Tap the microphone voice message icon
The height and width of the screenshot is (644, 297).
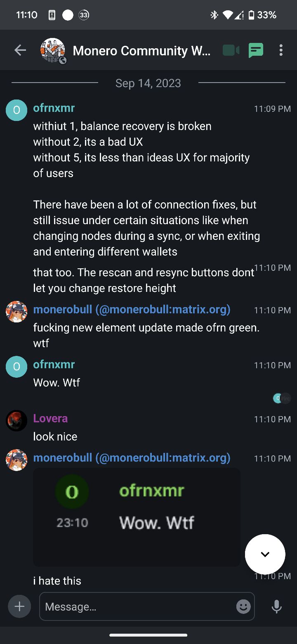tap(276, 606)
